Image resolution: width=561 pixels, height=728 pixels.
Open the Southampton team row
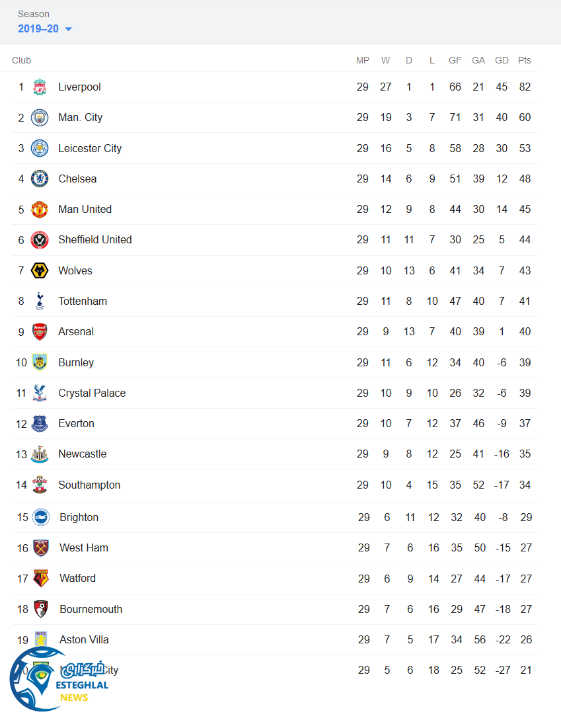click(89, 485)
